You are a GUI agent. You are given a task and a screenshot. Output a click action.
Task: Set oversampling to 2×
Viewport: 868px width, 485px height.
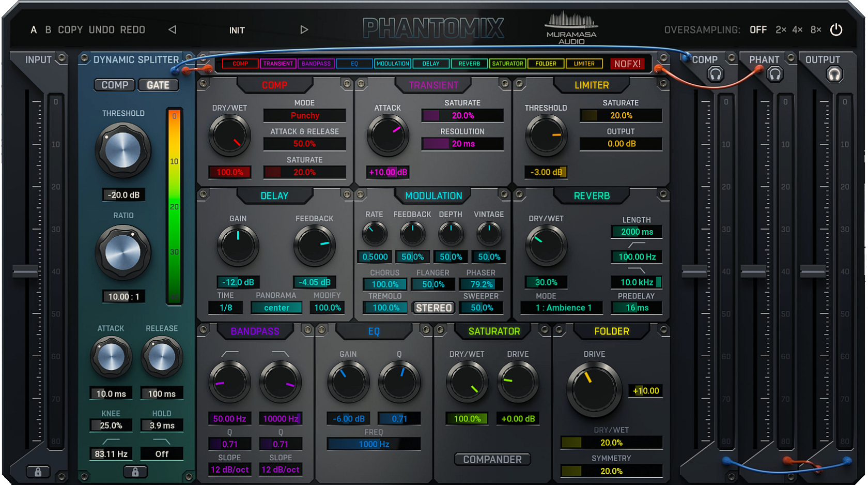[781, 30]
